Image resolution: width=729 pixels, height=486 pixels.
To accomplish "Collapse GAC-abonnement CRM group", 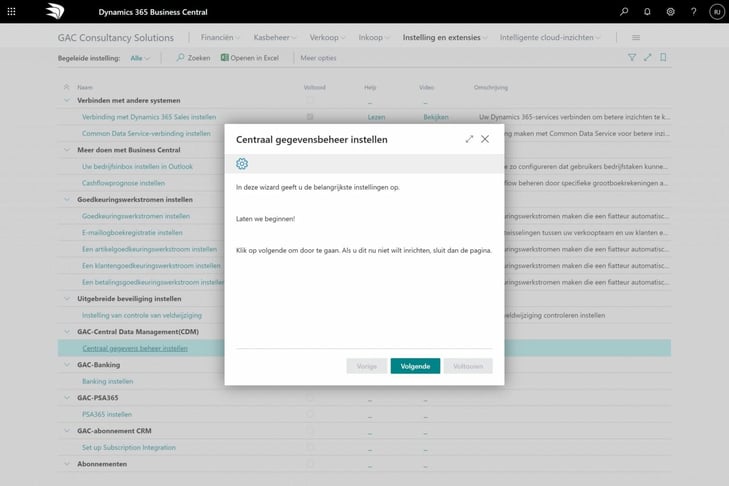I will click(x=66, y=431).
